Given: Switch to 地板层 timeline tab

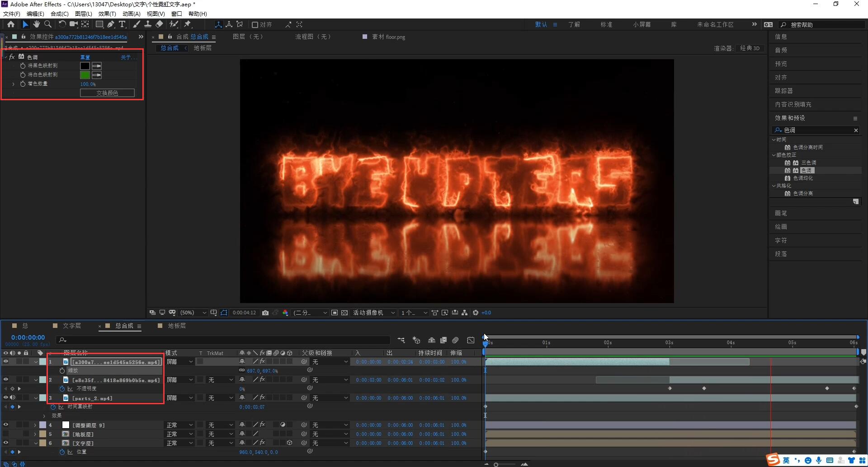Looking at the screenshot, I should [177, 326].
